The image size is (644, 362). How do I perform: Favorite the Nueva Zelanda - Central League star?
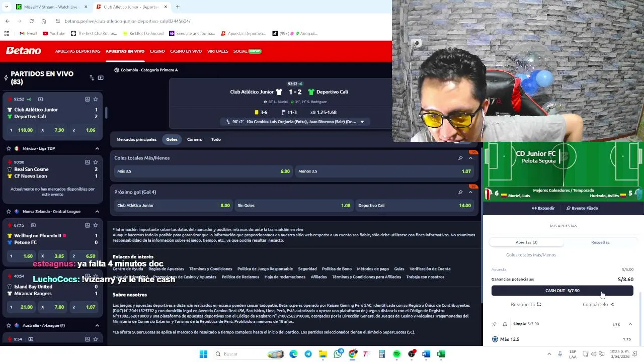tap(9, 211)
